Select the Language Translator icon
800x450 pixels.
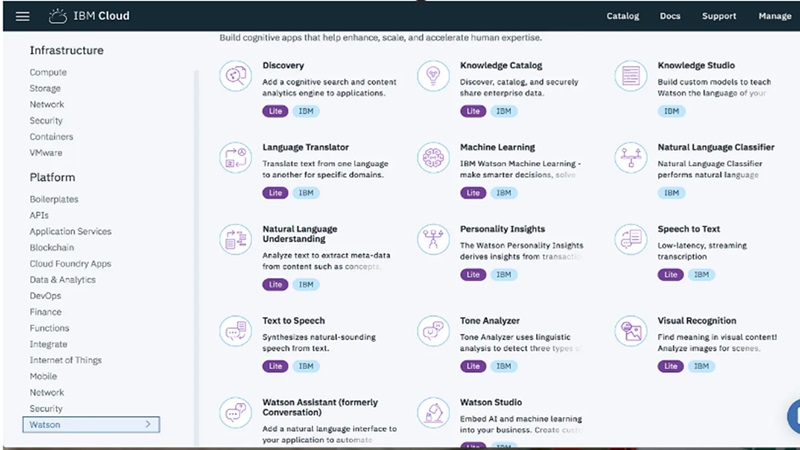point(235,158)
